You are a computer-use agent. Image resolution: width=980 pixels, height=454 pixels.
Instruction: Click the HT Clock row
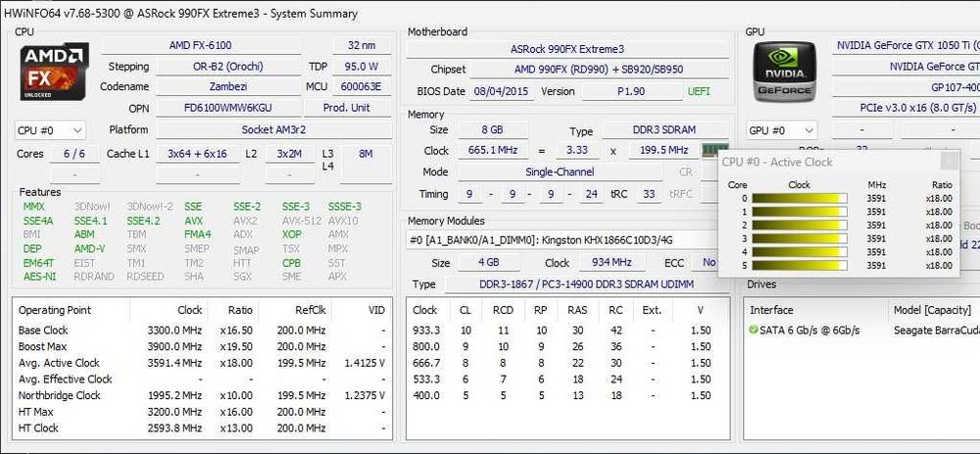(203, 428)
